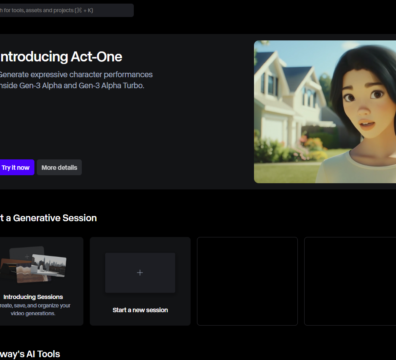Open the Introducing Sessions title text
This screenshot has height=360, width=396.
coord(33,297)
